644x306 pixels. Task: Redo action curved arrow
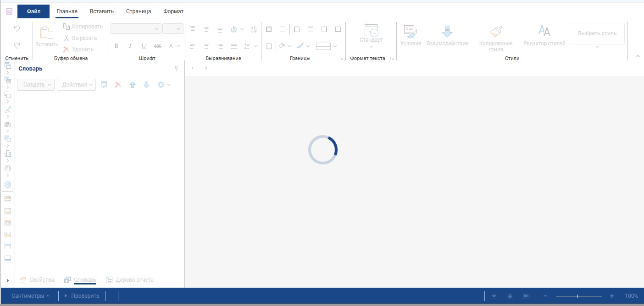coord(17,45)
